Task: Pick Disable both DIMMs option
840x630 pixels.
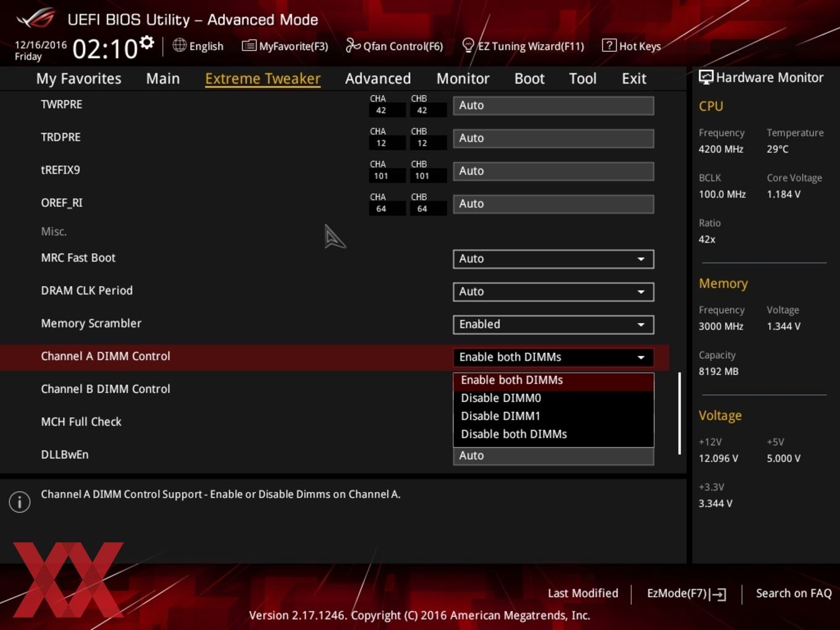Action: 553,434
